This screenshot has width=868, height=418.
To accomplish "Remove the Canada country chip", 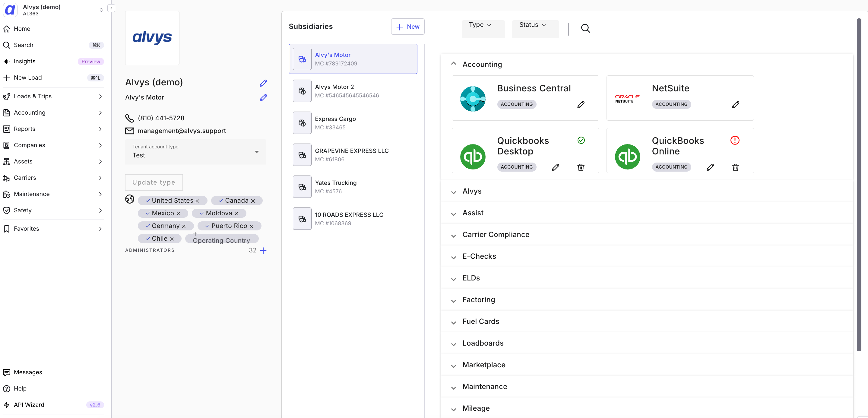I will [x=253, y=201].
